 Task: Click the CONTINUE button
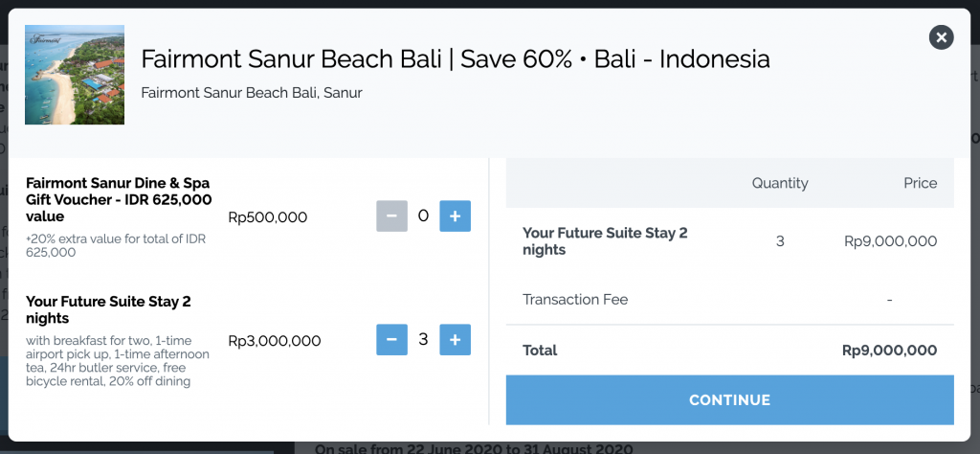[x=730, y=400]
